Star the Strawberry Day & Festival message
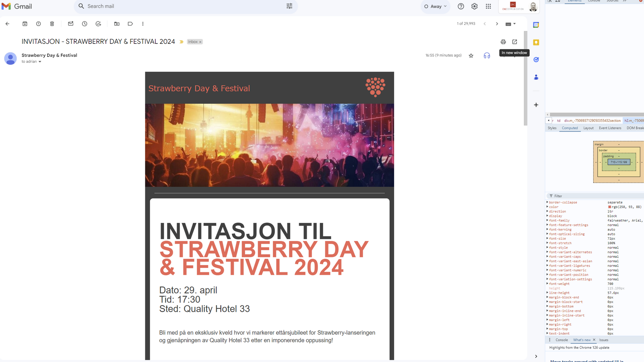The width and height of the screenshot is (644, 362). click(471, 56)
